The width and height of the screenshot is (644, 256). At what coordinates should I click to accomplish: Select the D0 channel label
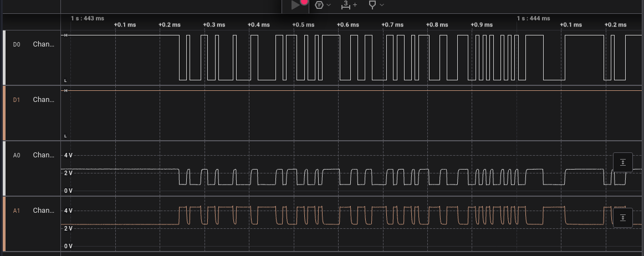[x=17, y=44]
